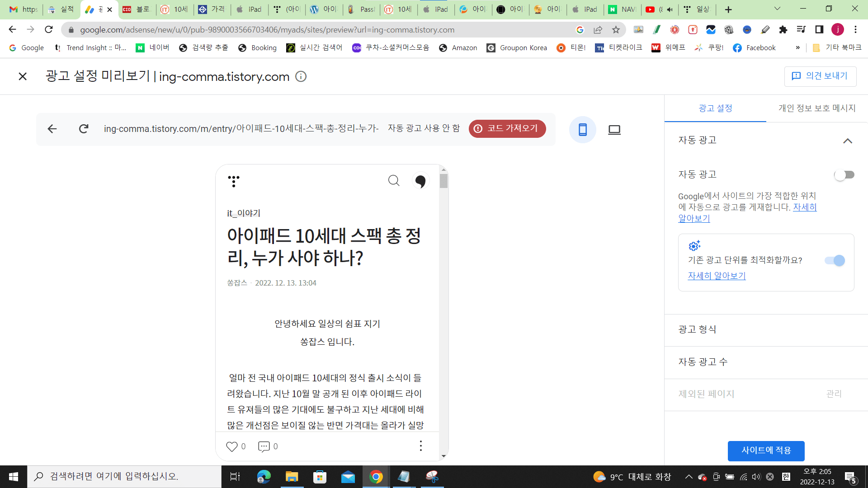The image size is (868, 488).
Task: Click the weather 9°C widget
Action: tap(632, 477)
